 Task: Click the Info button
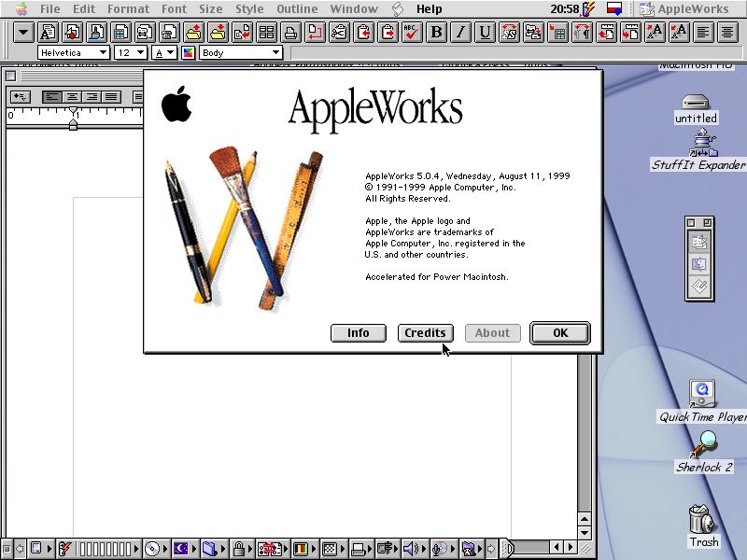(x=359, y=333)
